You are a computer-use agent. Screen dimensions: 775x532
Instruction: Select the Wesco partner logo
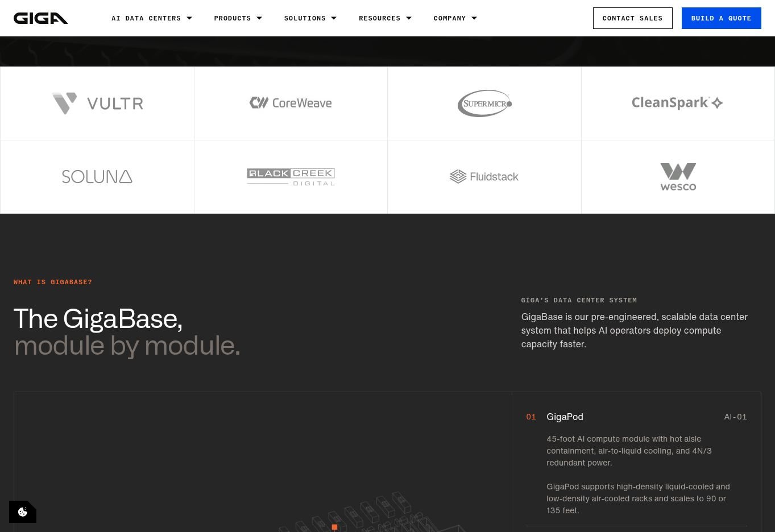click(x=678, y=177)
